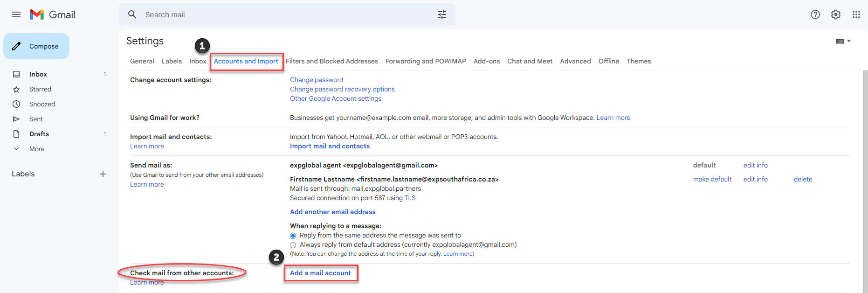The image size is (868, 293).
Task: Click the Change password link
Action: coord(316,80)
